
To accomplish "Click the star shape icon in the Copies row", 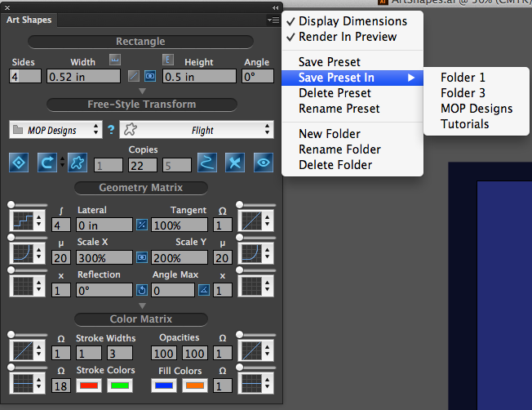I will (x=78, y=163).
